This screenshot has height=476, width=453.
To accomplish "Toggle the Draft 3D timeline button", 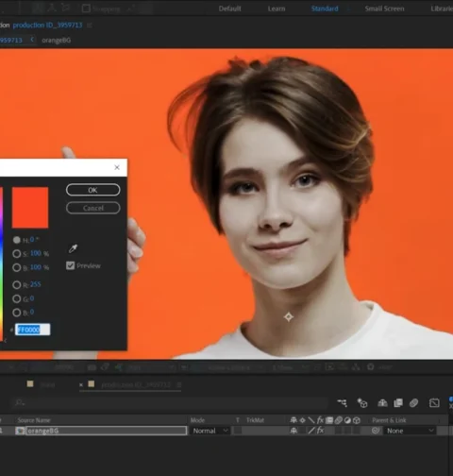I will 362,402.
